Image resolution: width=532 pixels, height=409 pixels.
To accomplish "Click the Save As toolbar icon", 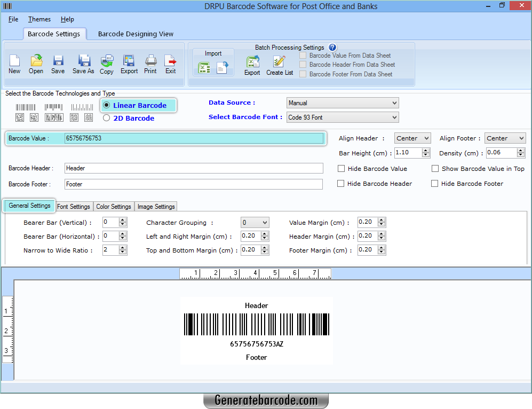I will (84, 60).
